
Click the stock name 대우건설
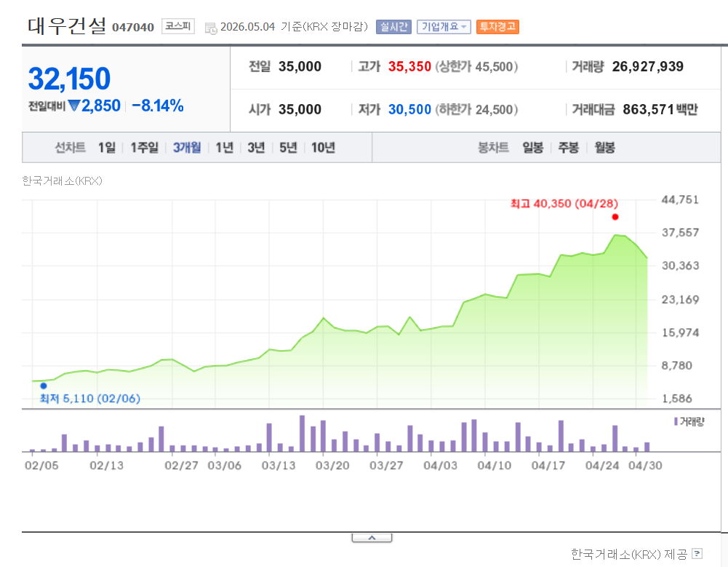tap(67, 25)
